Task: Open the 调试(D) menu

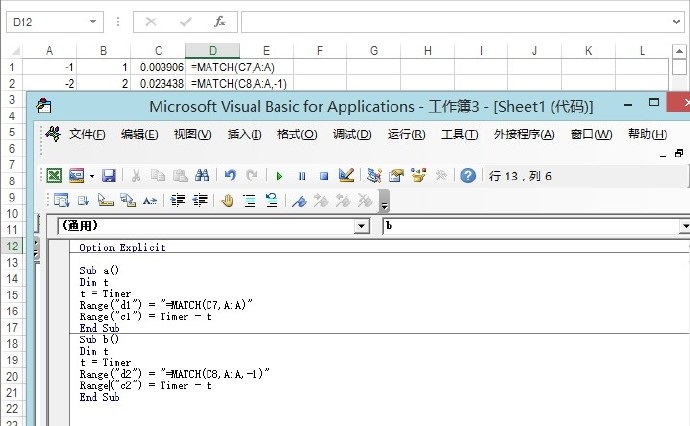Action: (x=352, y=134)
